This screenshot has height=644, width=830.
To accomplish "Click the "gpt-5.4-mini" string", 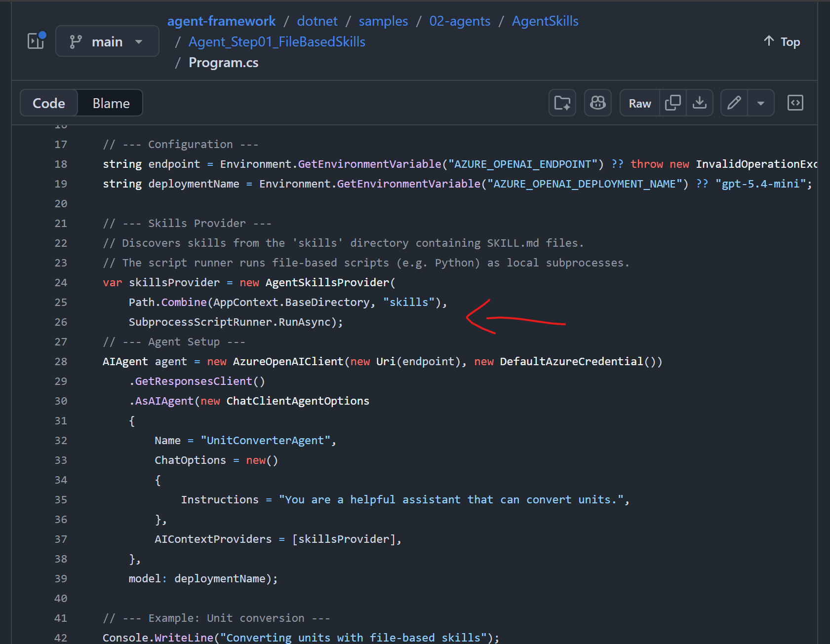I will (x=761, y=184).
